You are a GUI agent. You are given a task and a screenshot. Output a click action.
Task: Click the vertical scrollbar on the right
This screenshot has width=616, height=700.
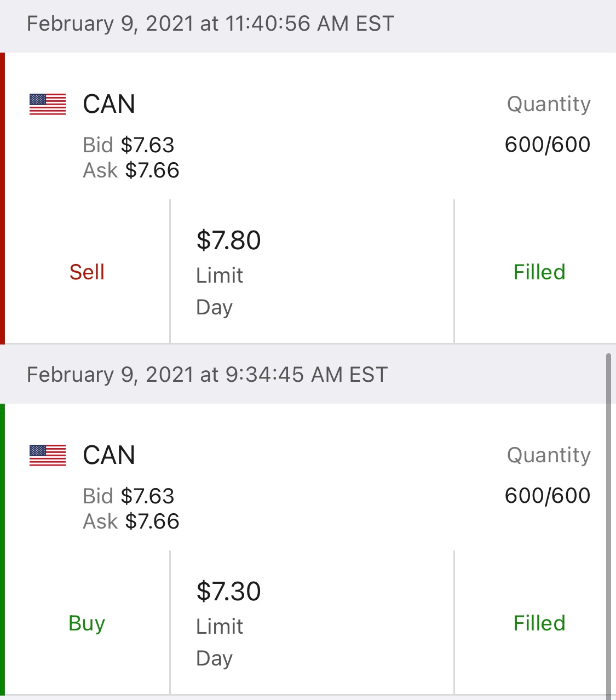pos(608,526)
